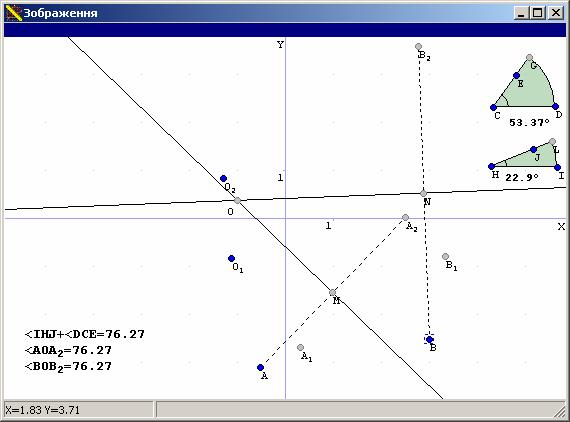570x422 pixels.
Task: Select gray point G at the top of the sector
Action: point(529,57)
